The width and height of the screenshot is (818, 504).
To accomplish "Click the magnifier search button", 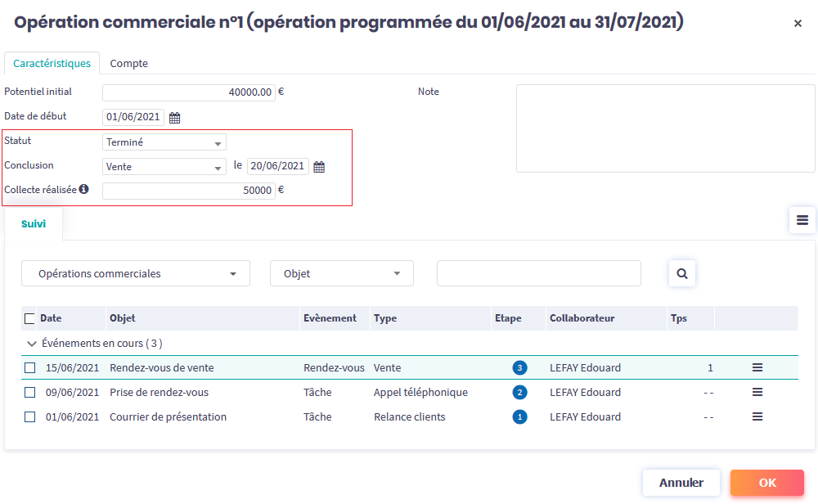I will [x=682, y=273].
